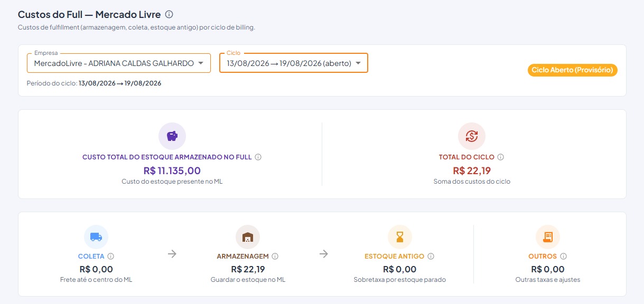
Task: Click 'Soma dos custos do ciclo' caption
Action: (472, 182)
